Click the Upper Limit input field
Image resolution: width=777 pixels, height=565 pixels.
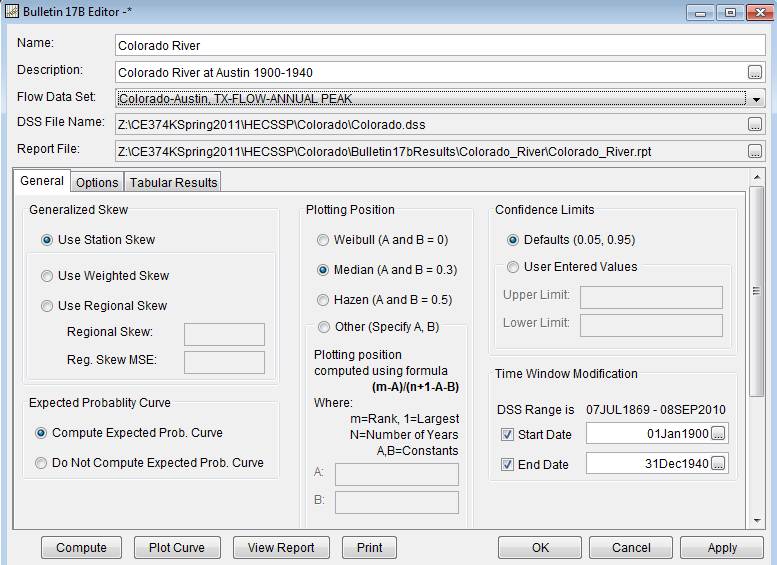(651, 297)
